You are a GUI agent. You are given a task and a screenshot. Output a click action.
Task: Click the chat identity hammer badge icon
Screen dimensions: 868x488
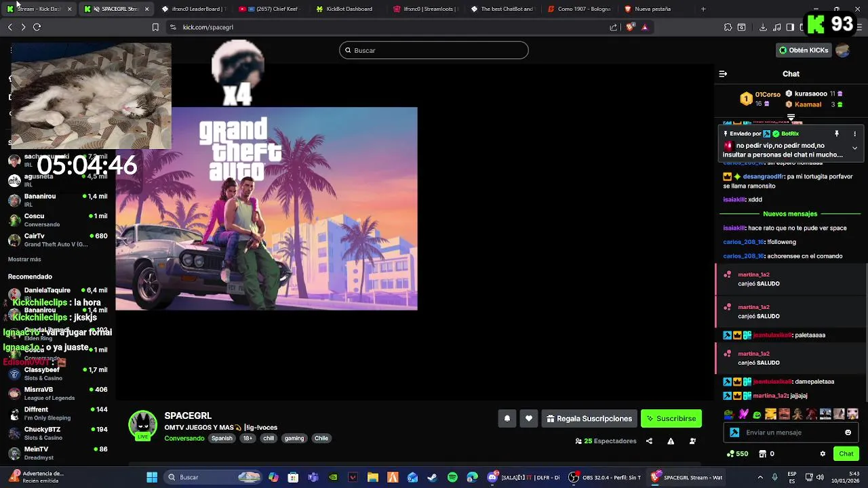[x=734, y=432]
